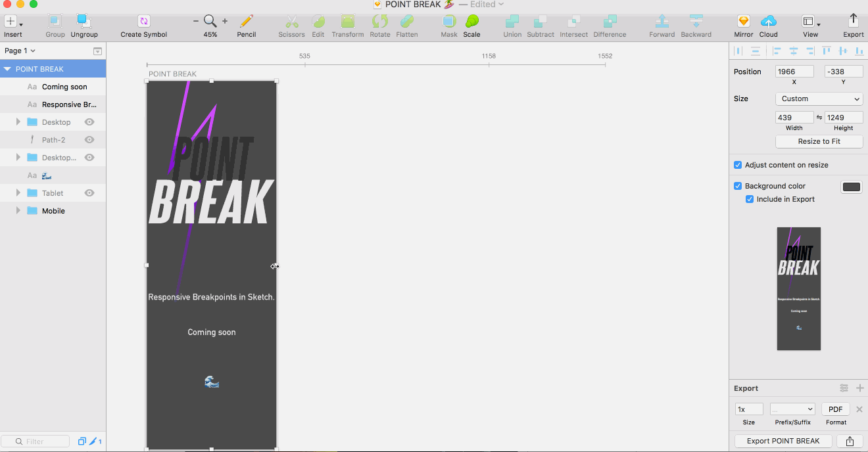Open document title Edited dropdown
This screenshot has height=452, width=868.
[x=485, y=5]
